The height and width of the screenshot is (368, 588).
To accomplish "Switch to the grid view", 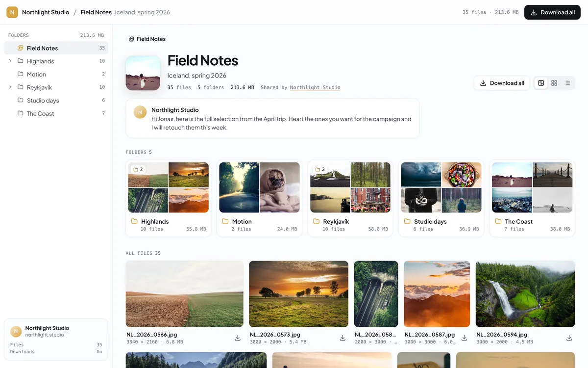I will click(x=554, y=83).
